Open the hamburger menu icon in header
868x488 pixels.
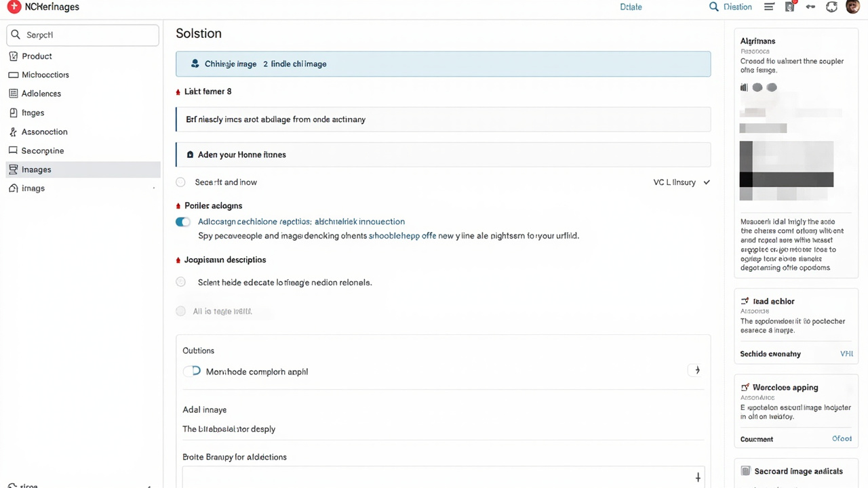(x=769, y=7)
